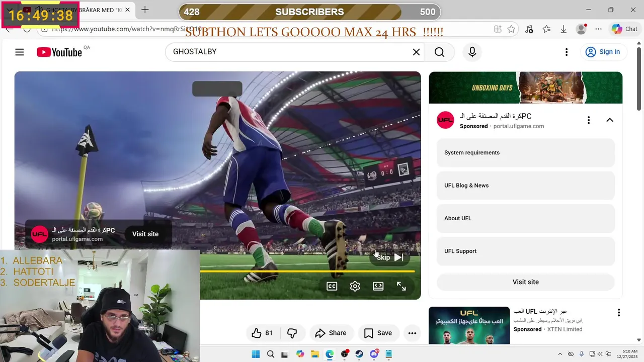644x362 pixels.
Task: Launch Copilot from the taskbar
Action: point(300,354)
